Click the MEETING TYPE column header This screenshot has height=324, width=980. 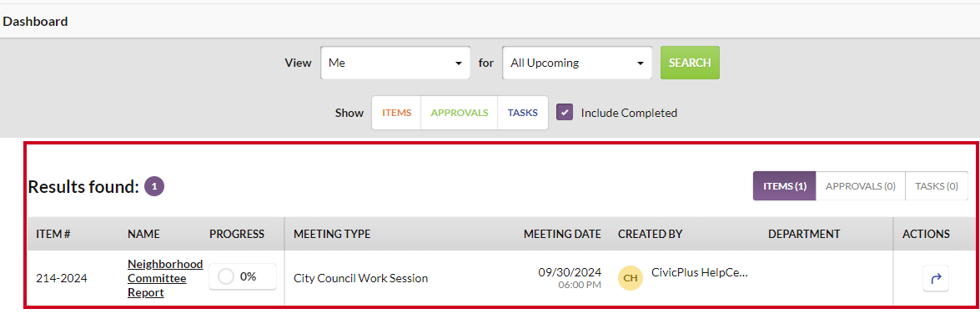332,234
